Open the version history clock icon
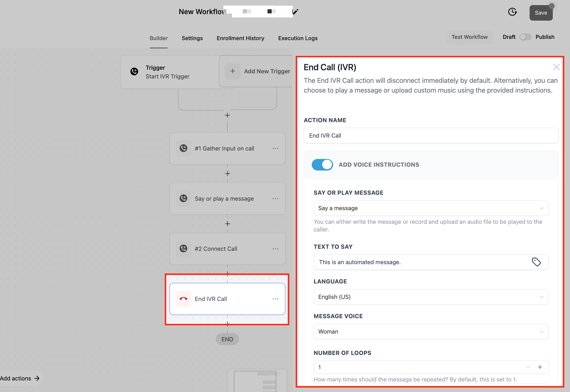 coord(512,12)
